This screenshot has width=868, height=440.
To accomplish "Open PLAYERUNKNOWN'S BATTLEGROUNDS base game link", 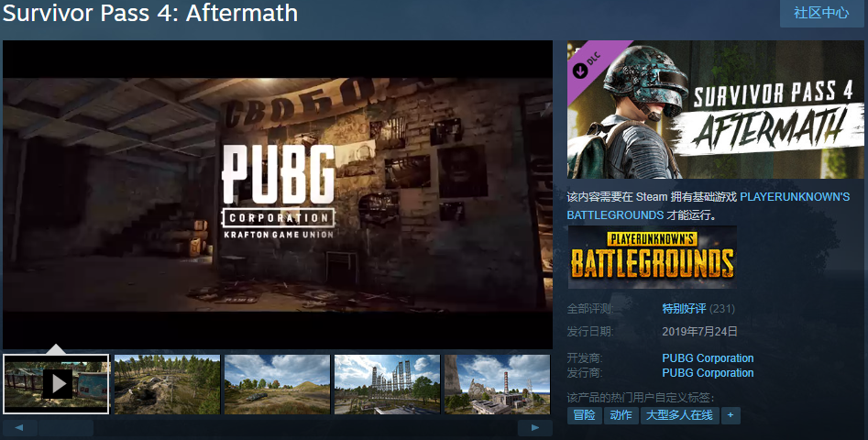I will 708,206.
